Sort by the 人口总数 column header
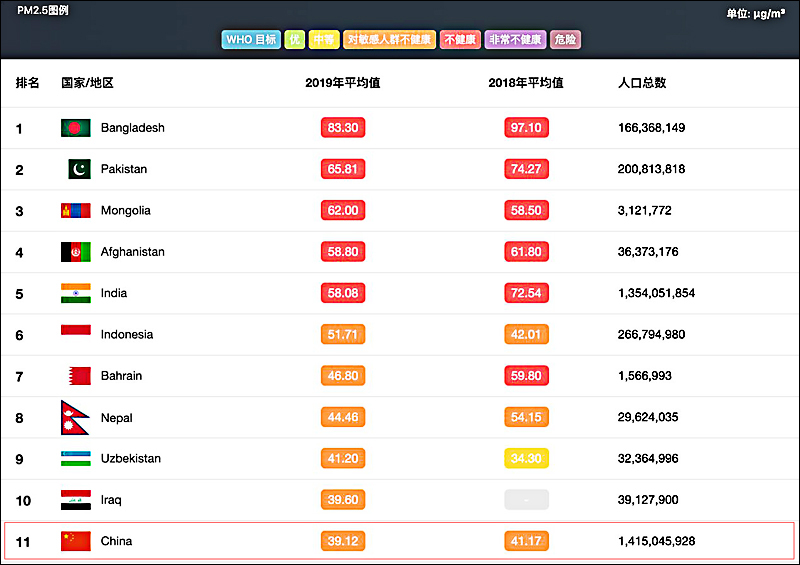This screenshot has height=565, width=800. coord(642,83)
